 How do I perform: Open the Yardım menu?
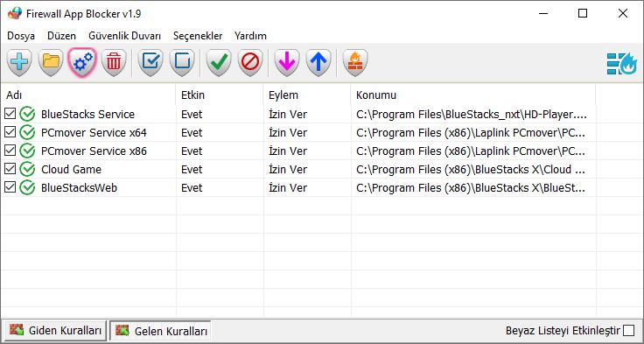(x=250, y=36)
